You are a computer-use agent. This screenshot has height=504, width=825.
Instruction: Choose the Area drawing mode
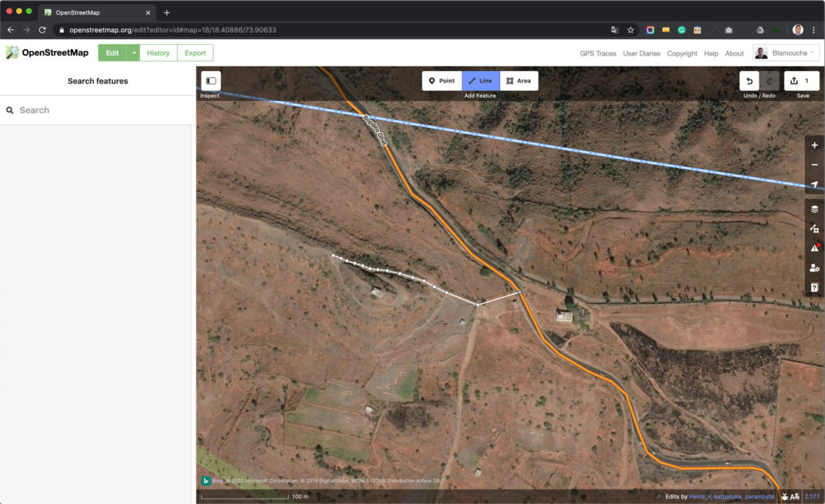pos(518,81)
